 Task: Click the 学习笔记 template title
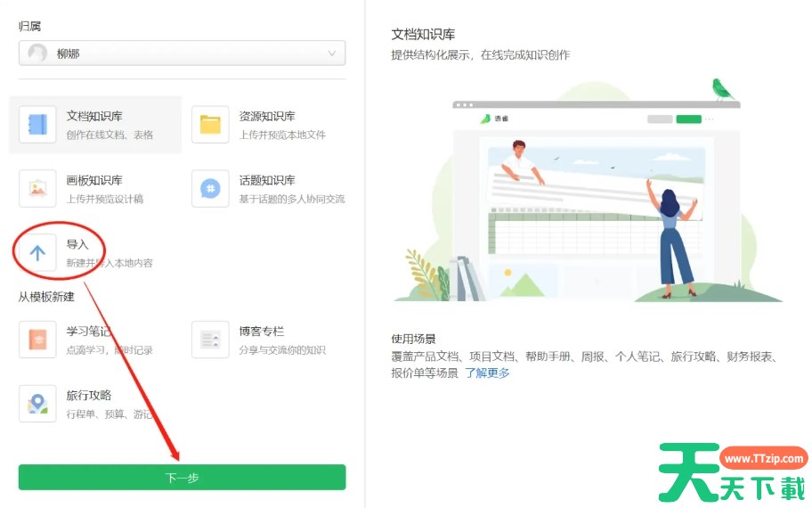pyautogui.click(x=88, y=332)
